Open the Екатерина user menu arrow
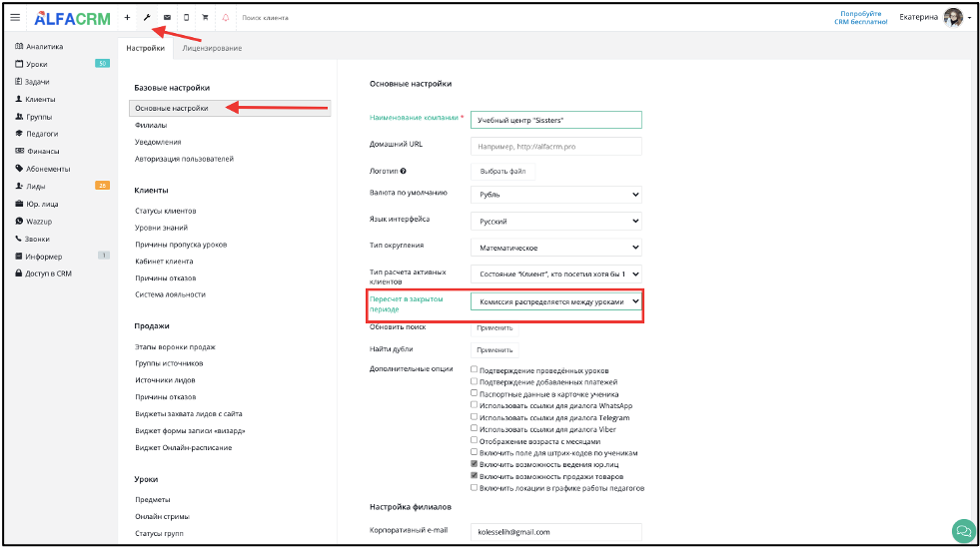980x549 pixels. pyautogui.click(x=969, y=18)
